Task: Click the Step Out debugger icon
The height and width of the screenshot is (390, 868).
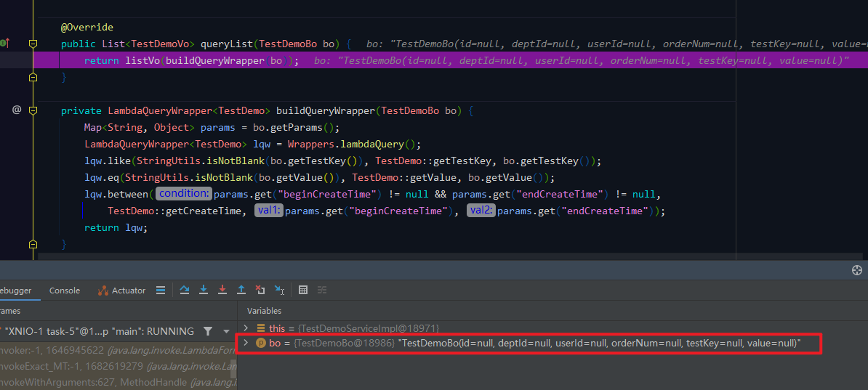Action: (241, 290)
